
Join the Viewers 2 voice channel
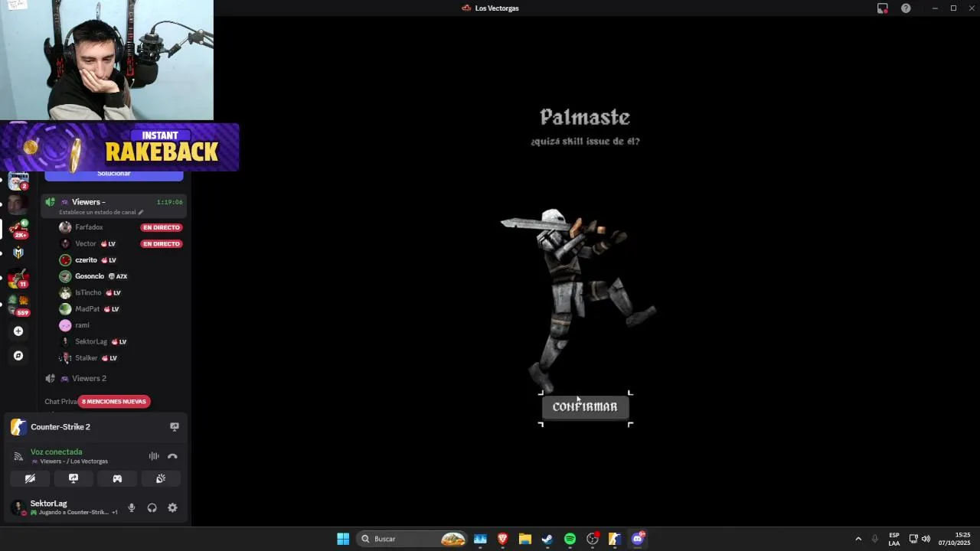(89, 378)
